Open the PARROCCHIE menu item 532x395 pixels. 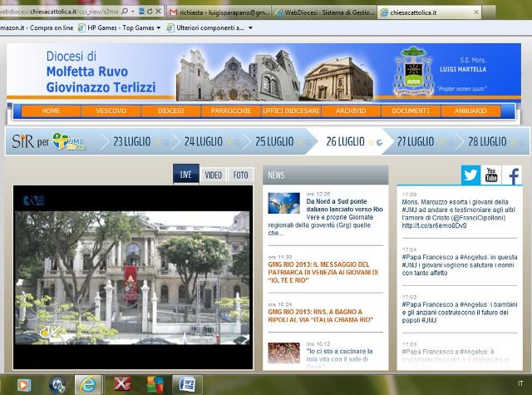[230, 111]
